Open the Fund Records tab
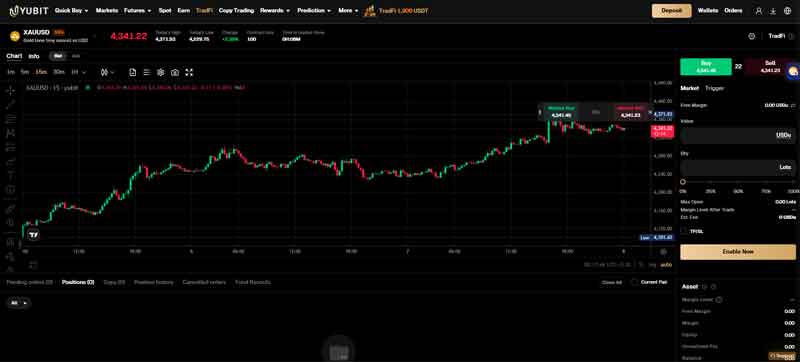 253,282
